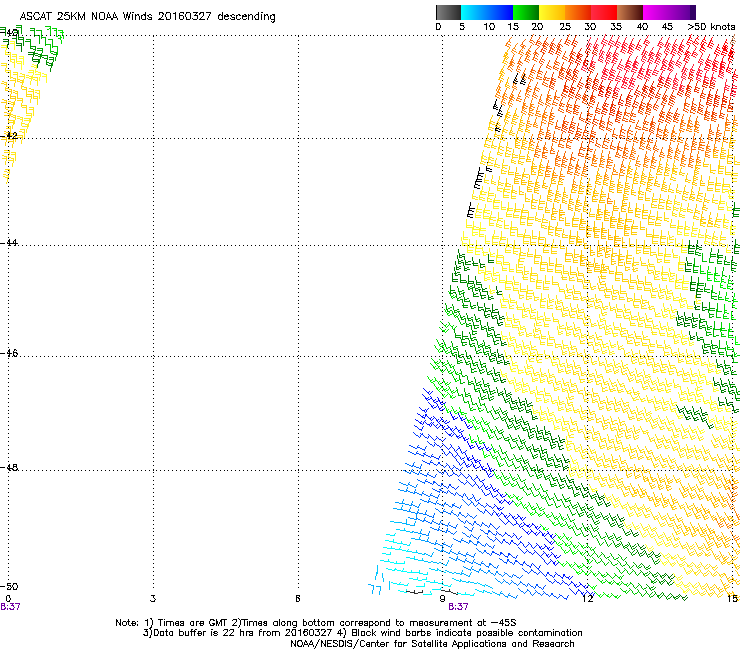The image size is (740, 650).
Task: Click the "5" legend scale label
Action: pos(462,27)
